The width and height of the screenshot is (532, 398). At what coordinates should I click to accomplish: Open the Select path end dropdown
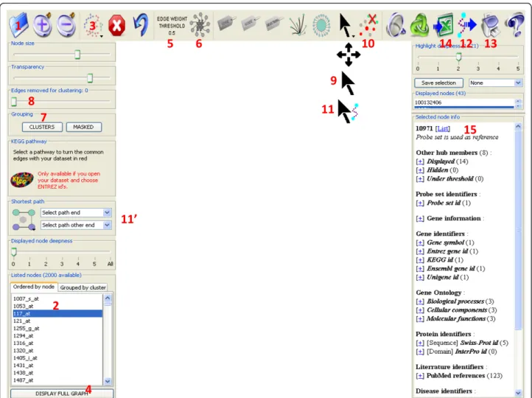[76, 212]
